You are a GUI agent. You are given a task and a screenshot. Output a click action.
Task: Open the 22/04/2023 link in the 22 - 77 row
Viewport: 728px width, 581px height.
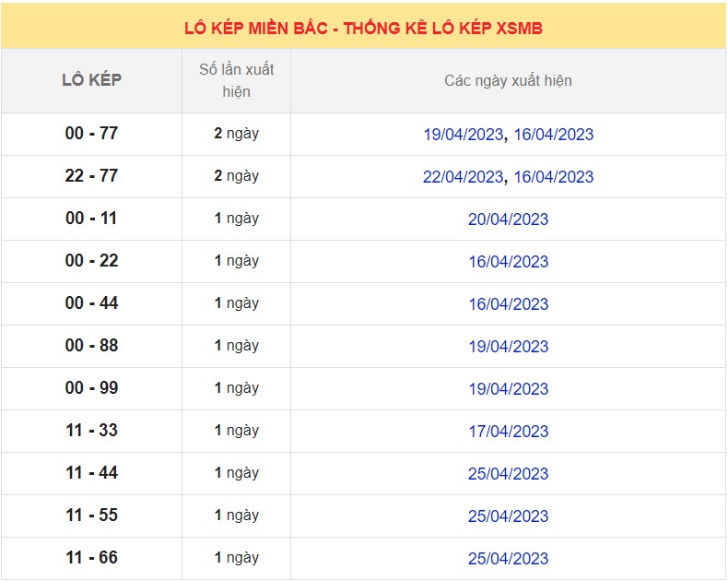click(463, 177)
